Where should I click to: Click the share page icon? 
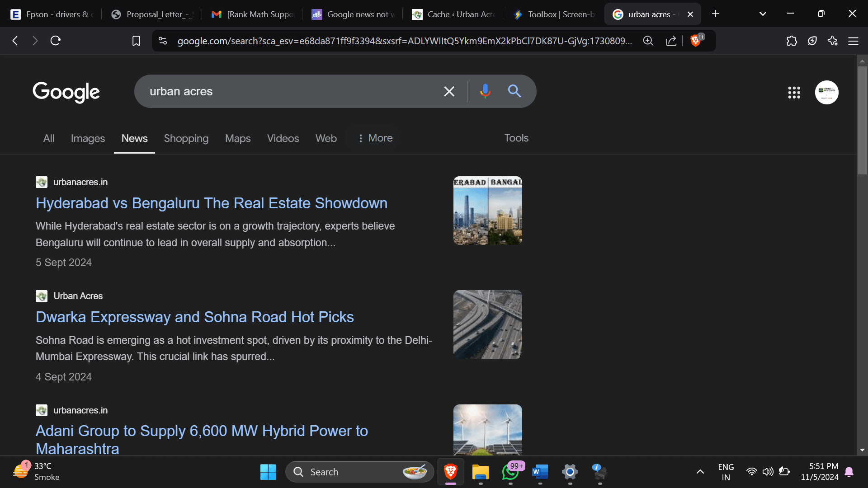click(671, 41)
